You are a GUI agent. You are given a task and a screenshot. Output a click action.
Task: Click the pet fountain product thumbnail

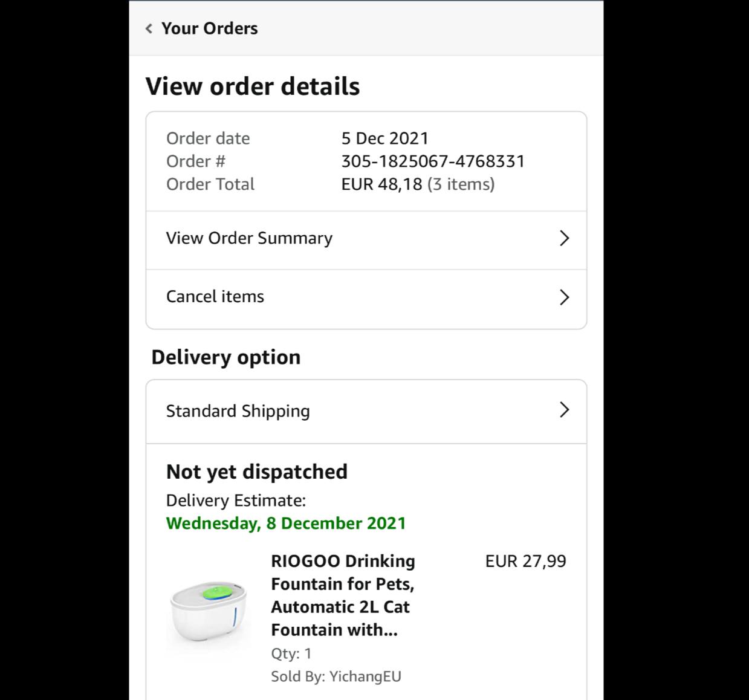(209, 614)
